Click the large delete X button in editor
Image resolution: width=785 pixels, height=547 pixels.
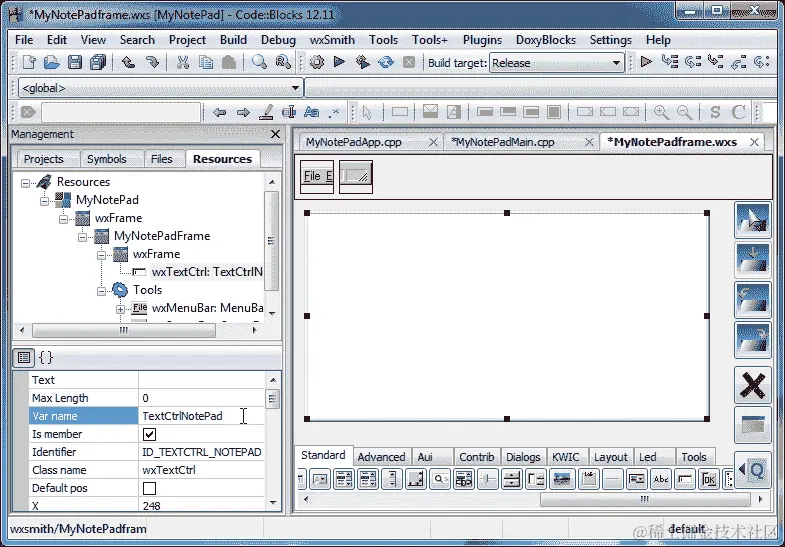(752, 385)
